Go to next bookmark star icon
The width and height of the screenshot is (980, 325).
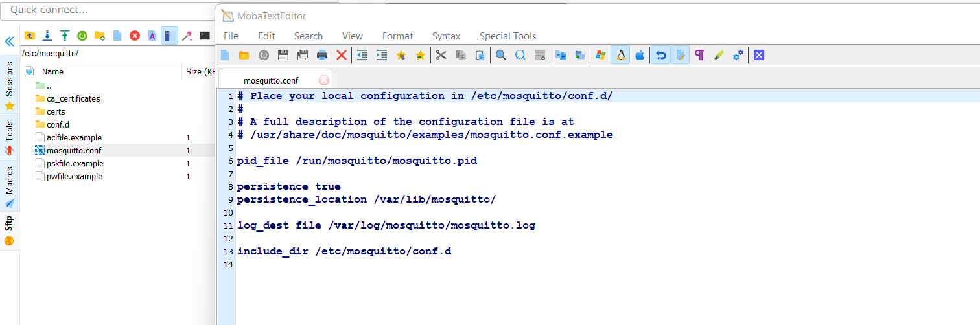[421, 55]
